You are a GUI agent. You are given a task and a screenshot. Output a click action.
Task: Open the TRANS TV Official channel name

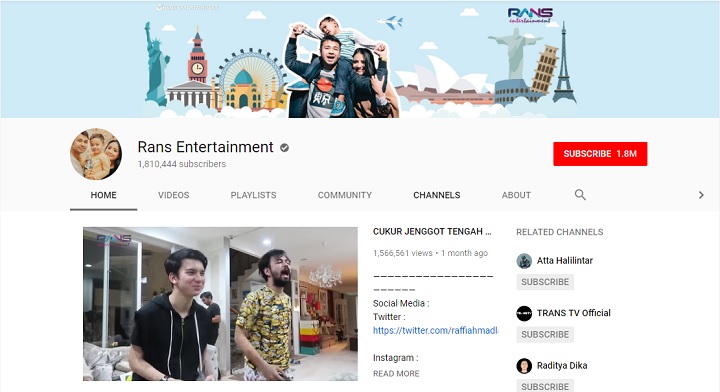[x=574, y=313]
